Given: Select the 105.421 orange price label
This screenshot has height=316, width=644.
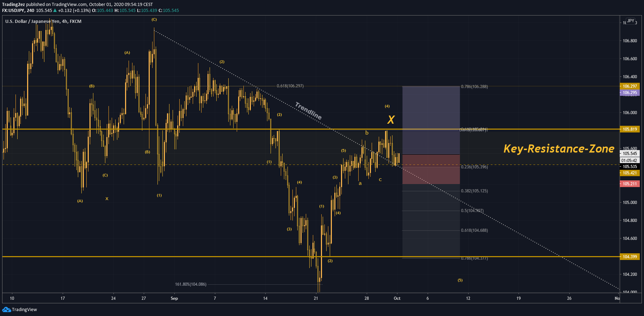Looking at the screenshot, I should pyautogui.click(x=630, y=173).
